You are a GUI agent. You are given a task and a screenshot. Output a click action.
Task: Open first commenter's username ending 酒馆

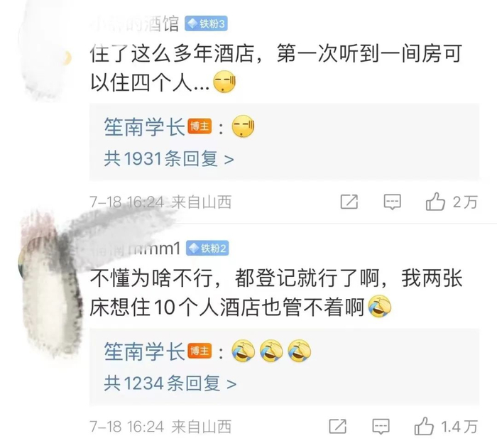click(135, 23)
